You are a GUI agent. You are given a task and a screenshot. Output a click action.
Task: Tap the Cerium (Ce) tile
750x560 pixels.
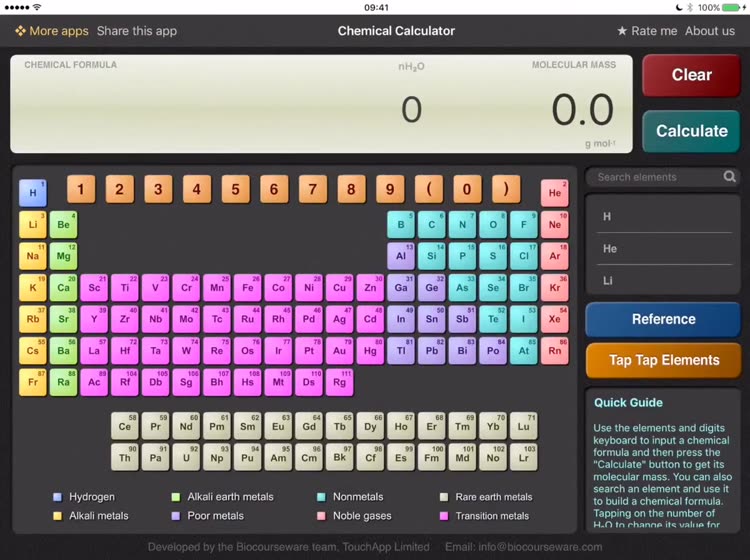pos(124,426)
